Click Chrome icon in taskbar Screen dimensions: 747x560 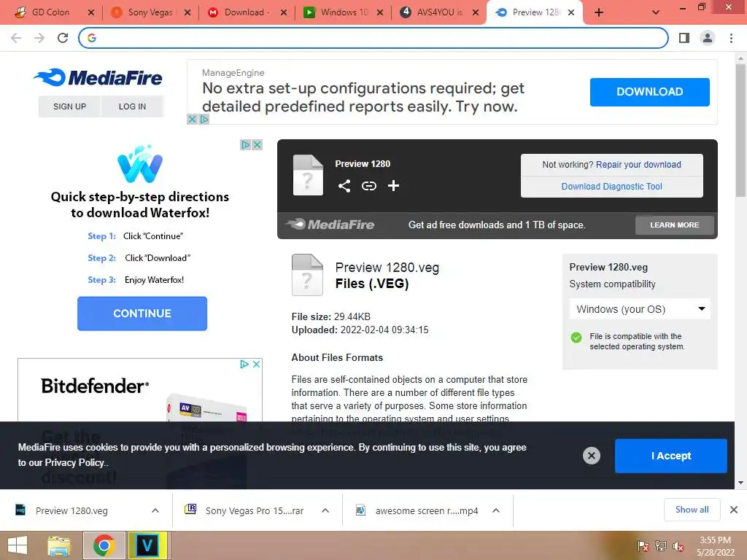(104, 545)
